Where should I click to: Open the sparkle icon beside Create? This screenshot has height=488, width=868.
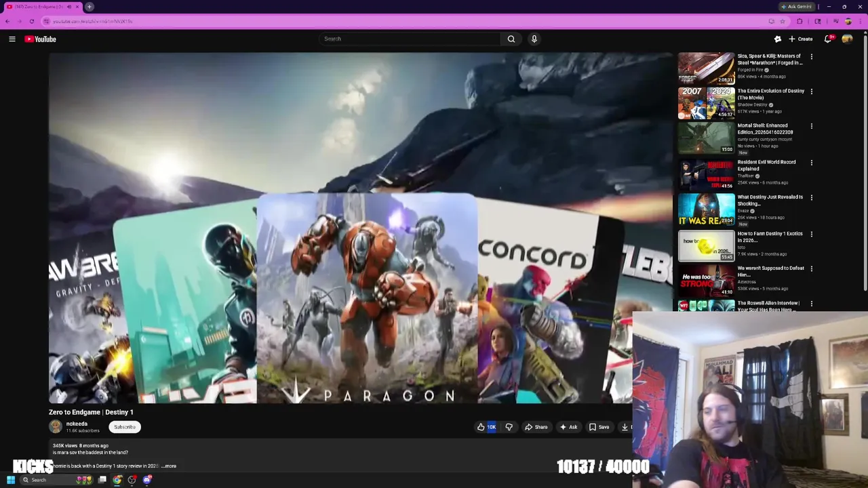[x=778, y=39]
